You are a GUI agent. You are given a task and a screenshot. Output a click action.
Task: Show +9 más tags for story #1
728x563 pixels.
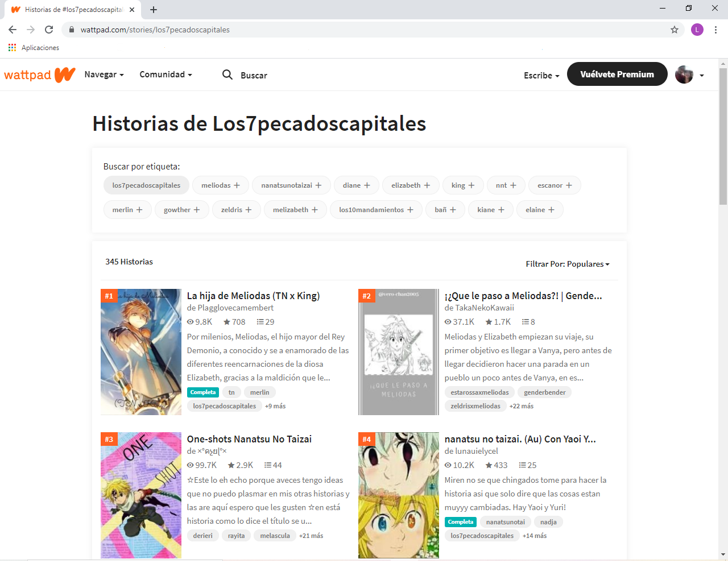pos(275,406)
